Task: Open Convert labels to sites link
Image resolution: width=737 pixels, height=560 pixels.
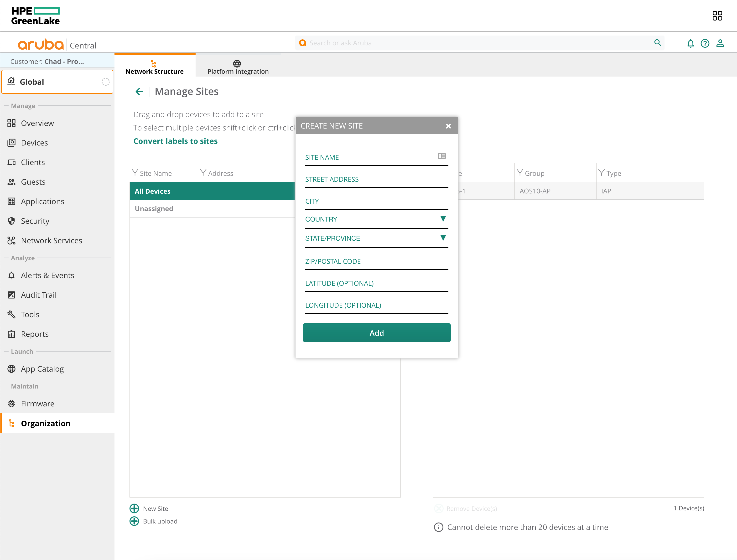Action: [x=175, y=141]
